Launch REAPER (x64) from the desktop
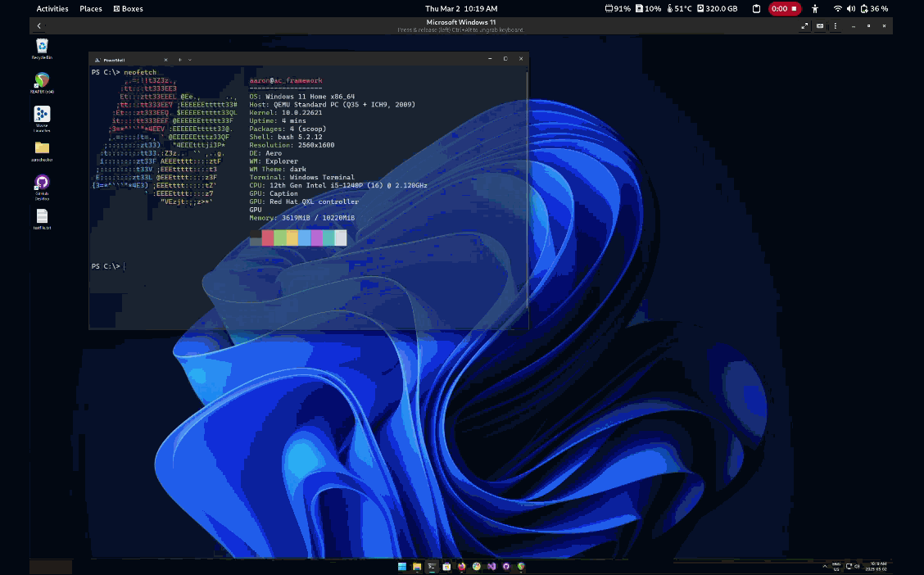The width and height of the screenshot is (924, 575). (42, 83)
